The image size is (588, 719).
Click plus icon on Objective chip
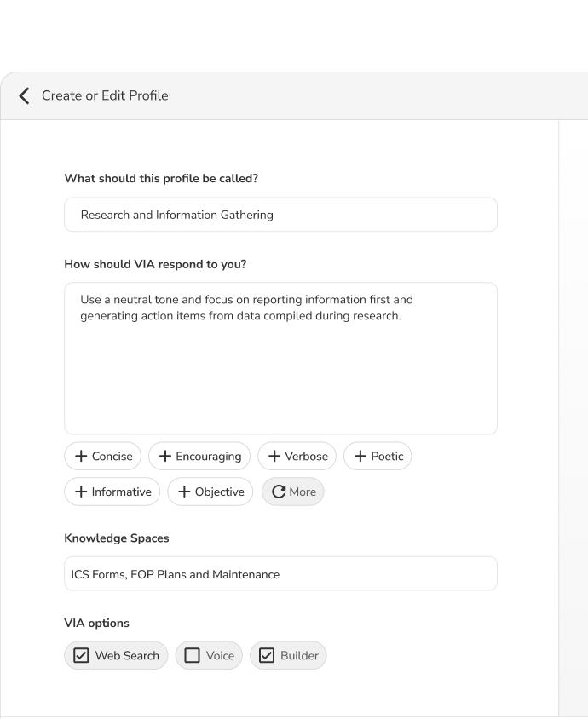(x=184, y=492)
